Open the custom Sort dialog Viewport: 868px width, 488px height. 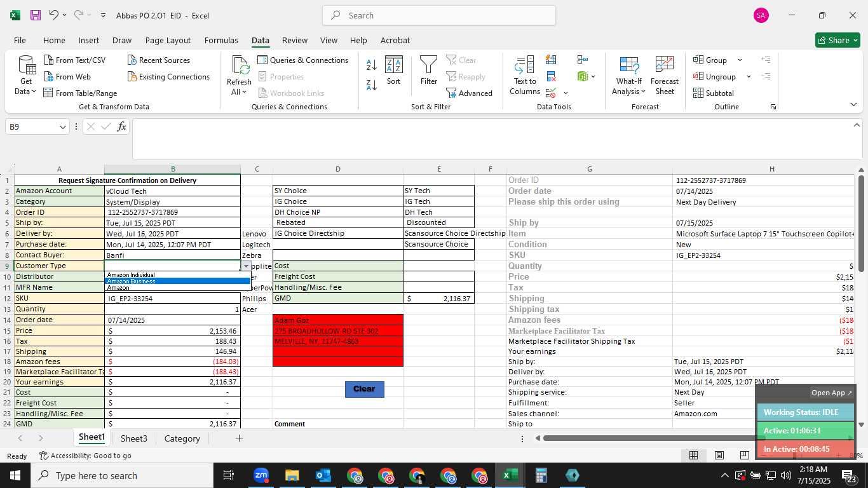click(x=394, y=70)
